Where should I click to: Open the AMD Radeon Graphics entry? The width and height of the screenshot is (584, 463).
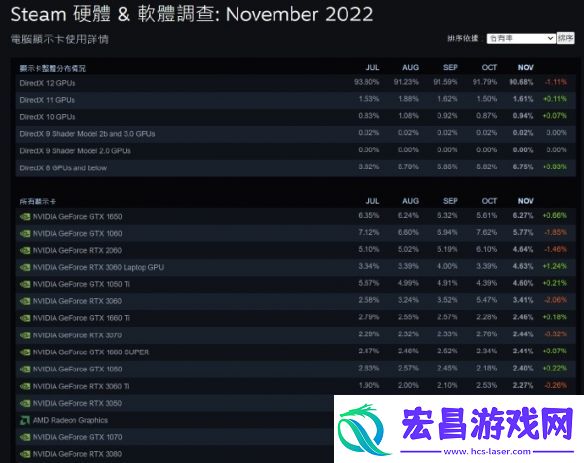tap(70, 420)
